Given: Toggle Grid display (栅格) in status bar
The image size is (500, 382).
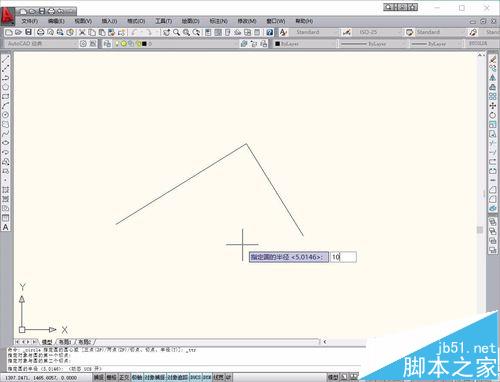Looking at the screenshot, I should point(111,377).
